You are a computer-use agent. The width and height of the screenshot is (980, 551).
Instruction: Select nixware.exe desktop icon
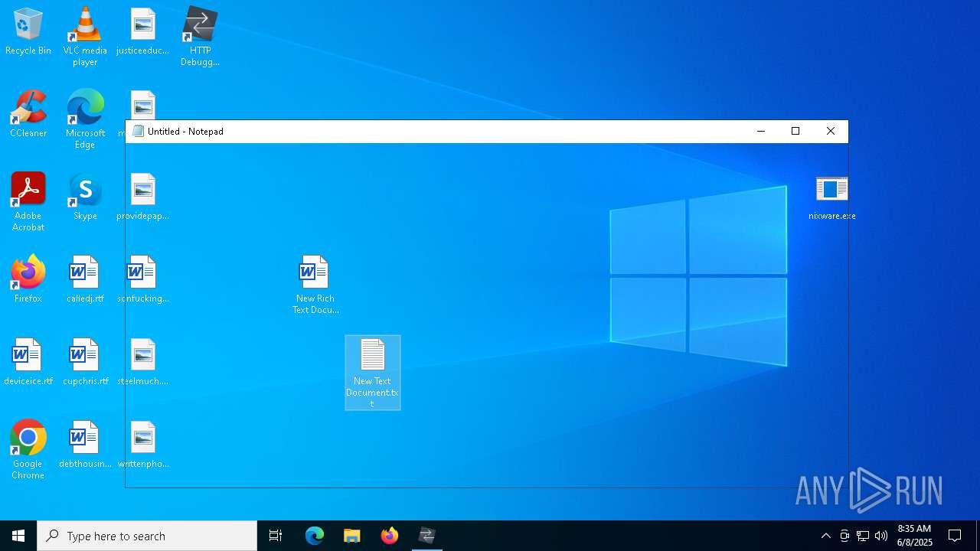[832, 197]
